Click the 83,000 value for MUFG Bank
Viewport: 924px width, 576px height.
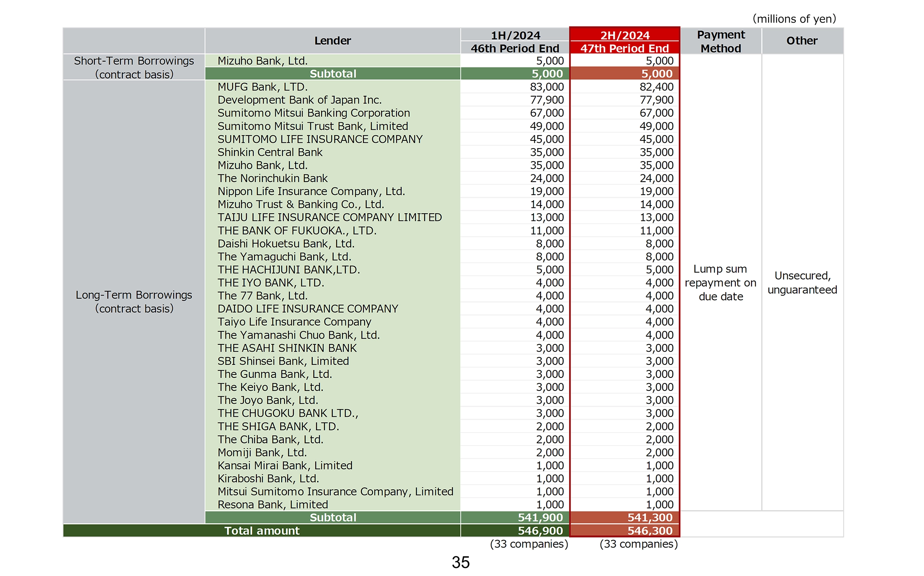coord(547,87)
